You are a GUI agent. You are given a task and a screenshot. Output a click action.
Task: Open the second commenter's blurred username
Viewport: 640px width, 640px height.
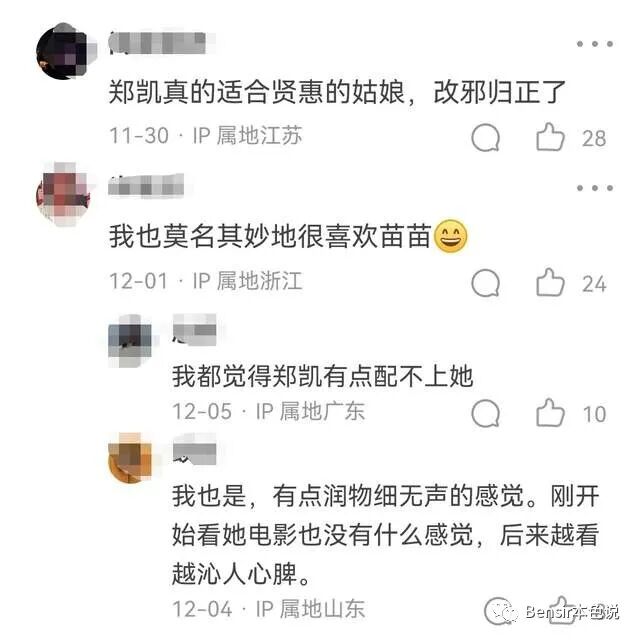pos(146,186)
